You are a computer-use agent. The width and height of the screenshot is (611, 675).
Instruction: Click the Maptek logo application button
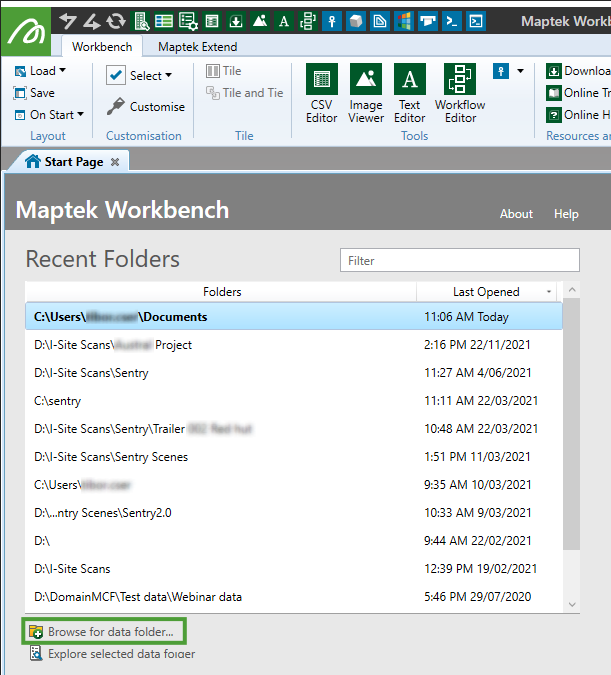tap(26, 31)
